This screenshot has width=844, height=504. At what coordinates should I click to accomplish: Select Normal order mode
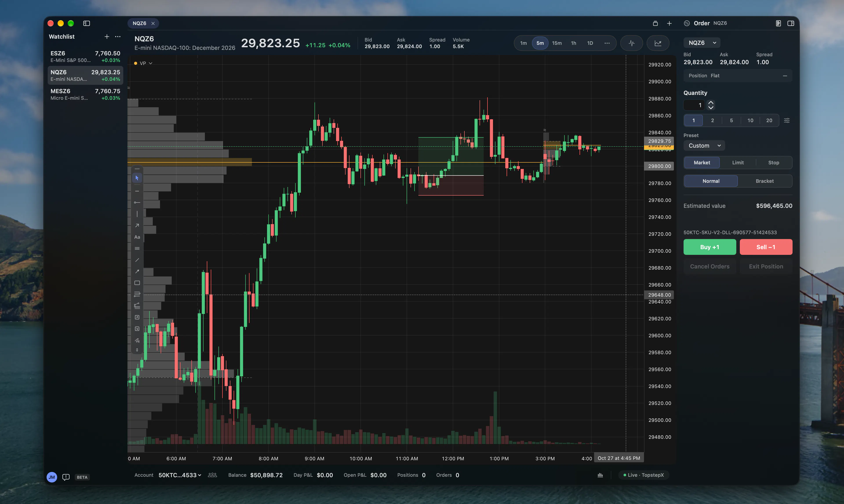tap(711, 181)
